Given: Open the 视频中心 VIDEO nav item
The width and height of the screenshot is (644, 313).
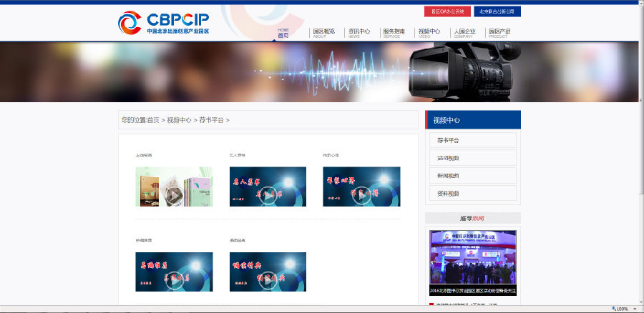Looking at the screenshot, I should 429,33.
